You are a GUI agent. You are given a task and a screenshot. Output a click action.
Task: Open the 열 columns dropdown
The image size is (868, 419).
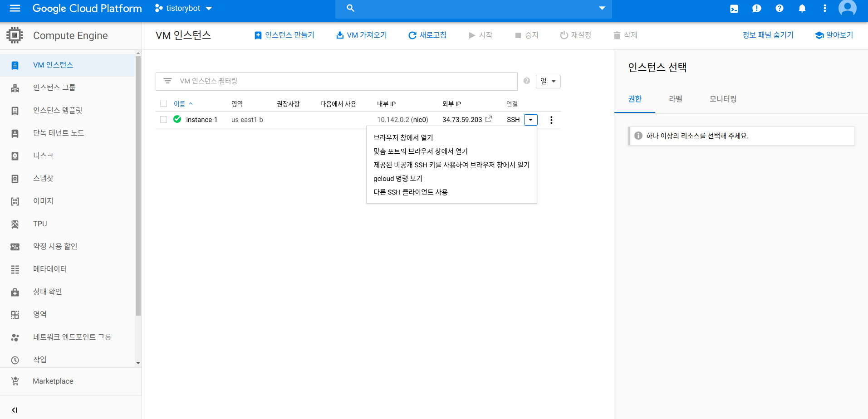pyautogui.click(x=548, y=81)
